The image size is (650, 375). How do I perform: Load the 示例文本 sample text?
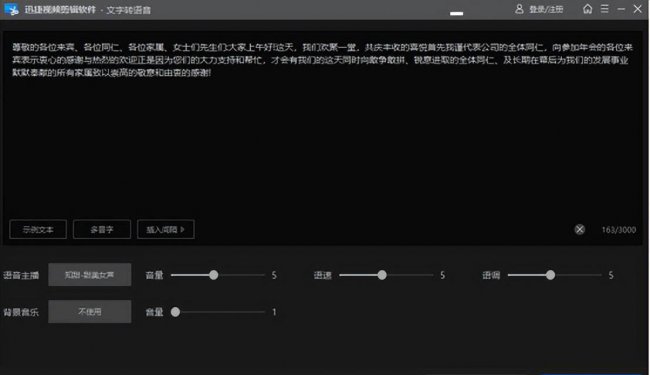[x=38, y=229]
